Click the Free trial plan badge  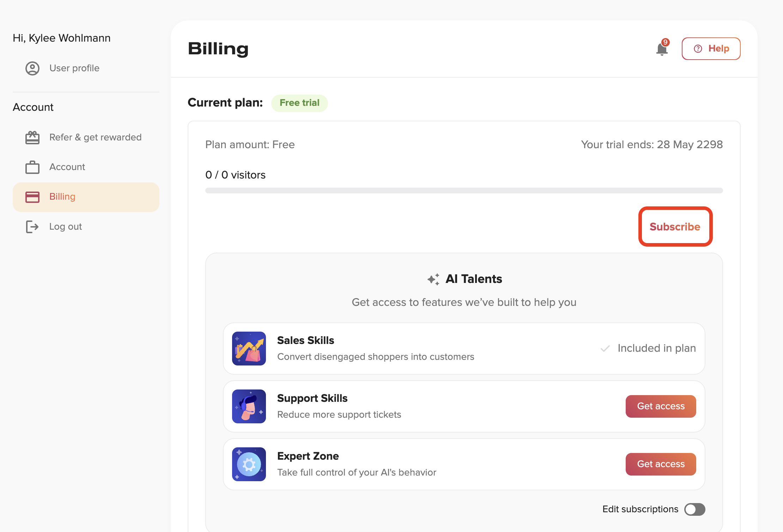tap(299, 103)
